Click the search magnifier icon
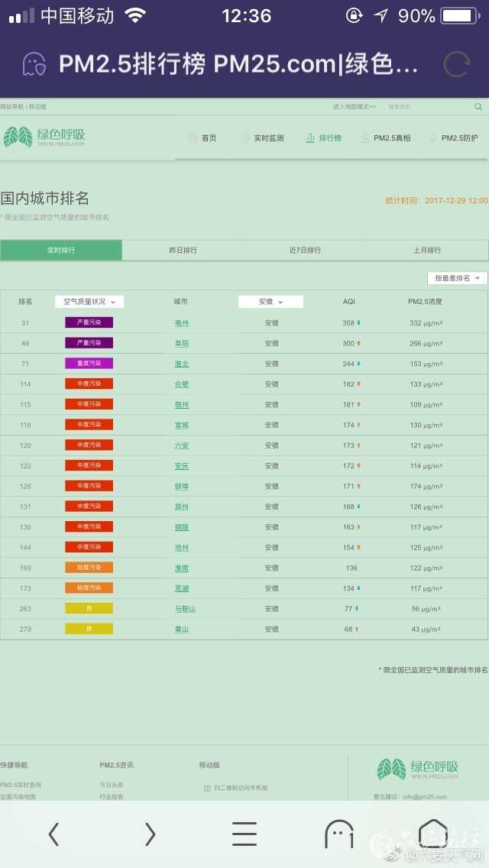Viewport: 489px width, 868px height. pyautogui.click(x=478, y=107)
